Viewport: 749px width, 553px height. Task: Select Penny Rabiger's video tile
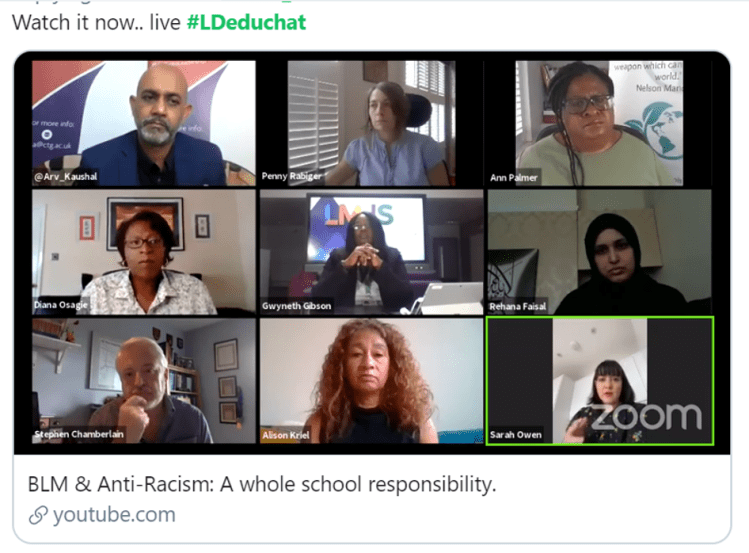[372, 123]
